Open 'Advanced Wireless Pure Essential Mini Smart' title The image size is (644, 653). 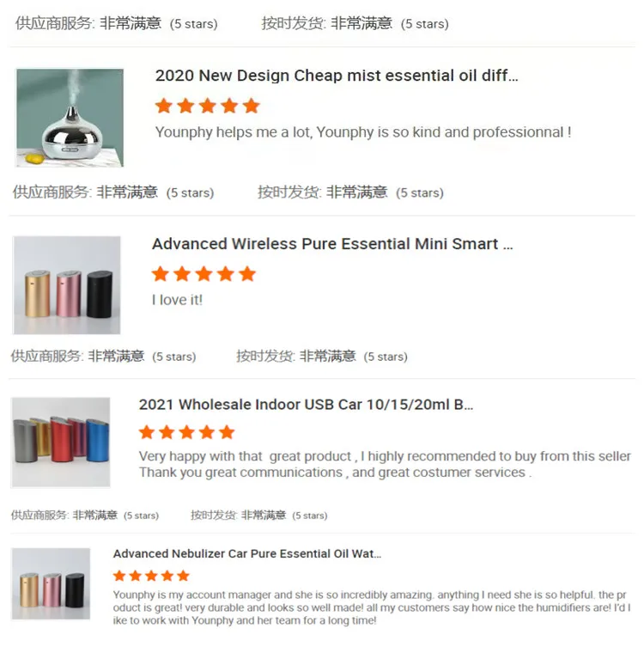332,244
